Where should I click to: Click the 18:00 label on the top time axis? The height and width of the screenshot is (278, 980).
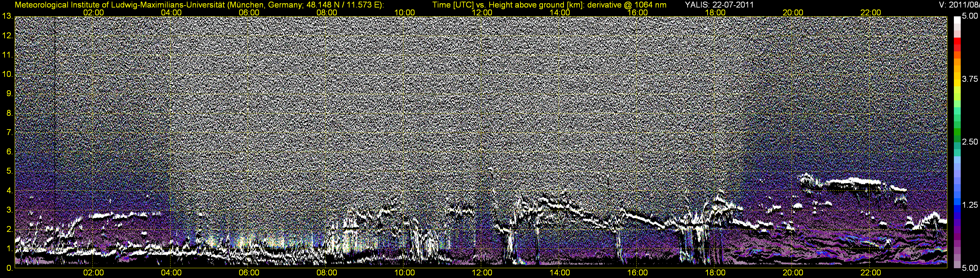(715, 12)
